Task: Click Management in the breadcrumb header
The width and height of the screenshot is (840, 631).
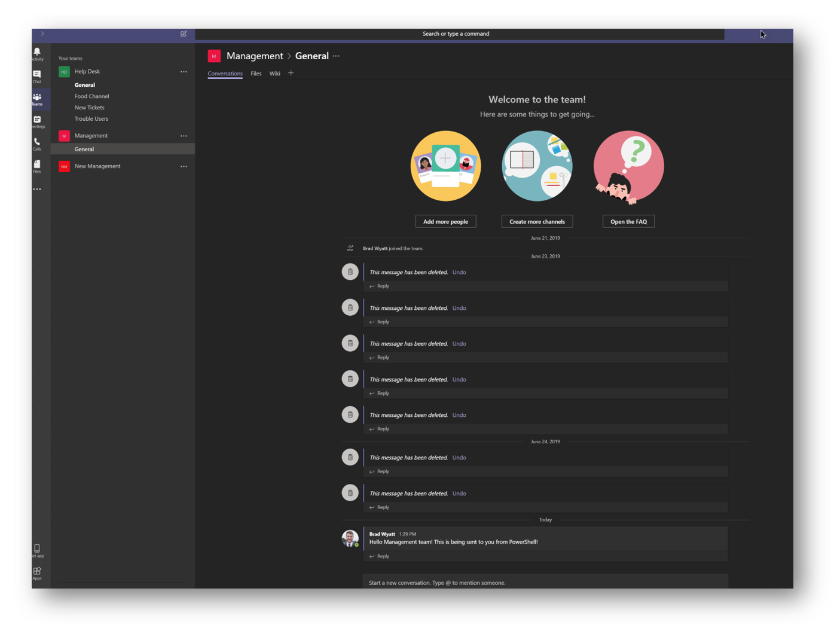Action: coord(255,56)
